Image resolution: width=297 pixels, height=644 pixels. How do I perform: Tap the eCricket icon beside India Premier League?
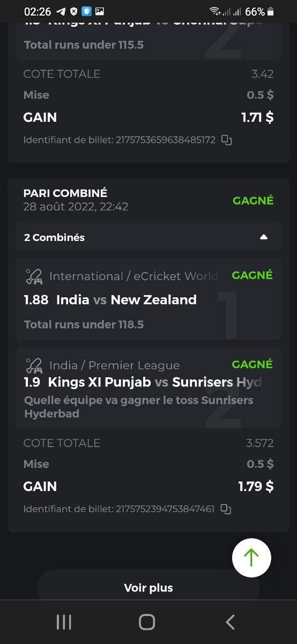pyautogui.click(x=34, y=366)
